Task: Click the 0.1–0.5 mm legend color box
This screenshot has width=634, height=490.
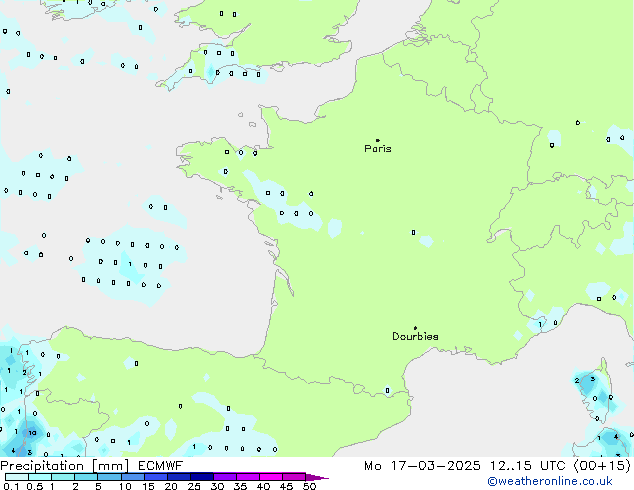Action: pyautogui.click(x=17, y=477)
